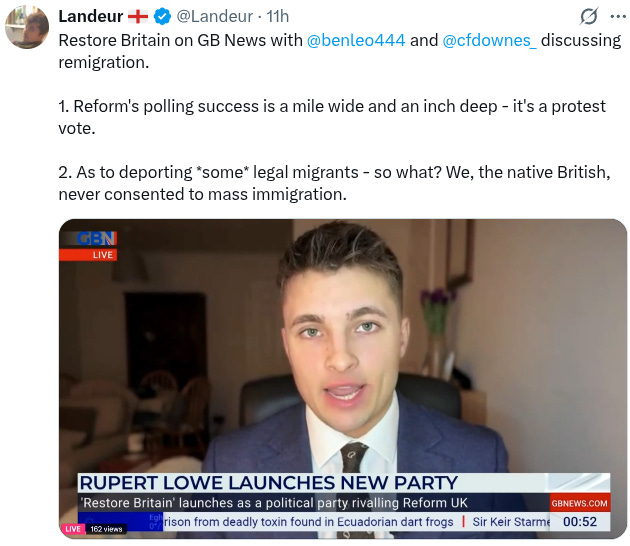Click the GBN logo in the video
The height and width of the screenshot is (546, 630).
pos(96,239)
